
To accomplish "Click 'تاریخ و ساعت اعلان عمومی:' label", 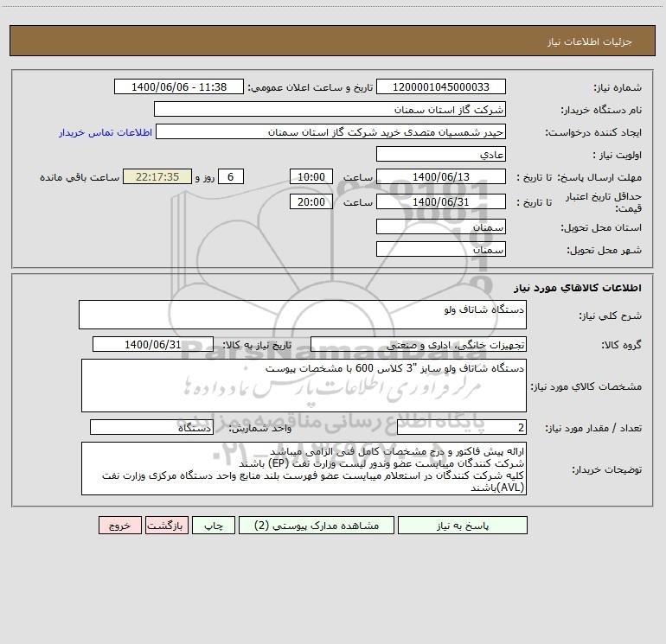I will [x=311, y=87].
